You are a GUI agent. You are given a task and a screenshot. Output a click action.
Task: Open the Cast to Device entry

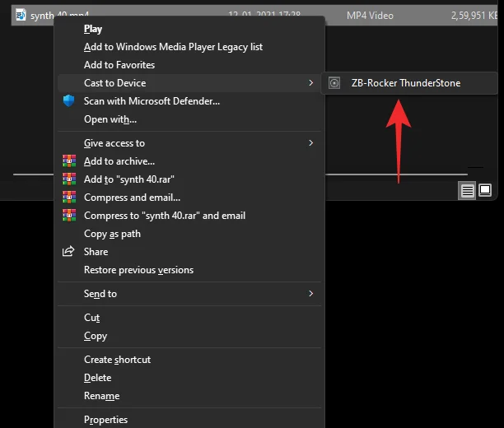click(189, 83)
